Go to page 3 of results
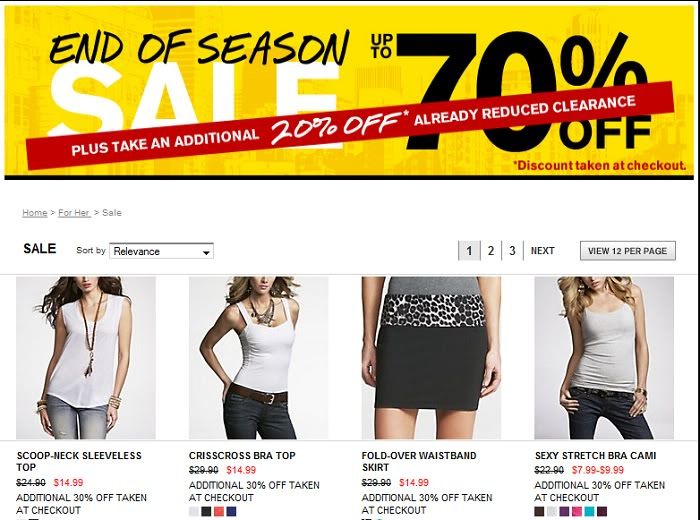 [512, 251]
